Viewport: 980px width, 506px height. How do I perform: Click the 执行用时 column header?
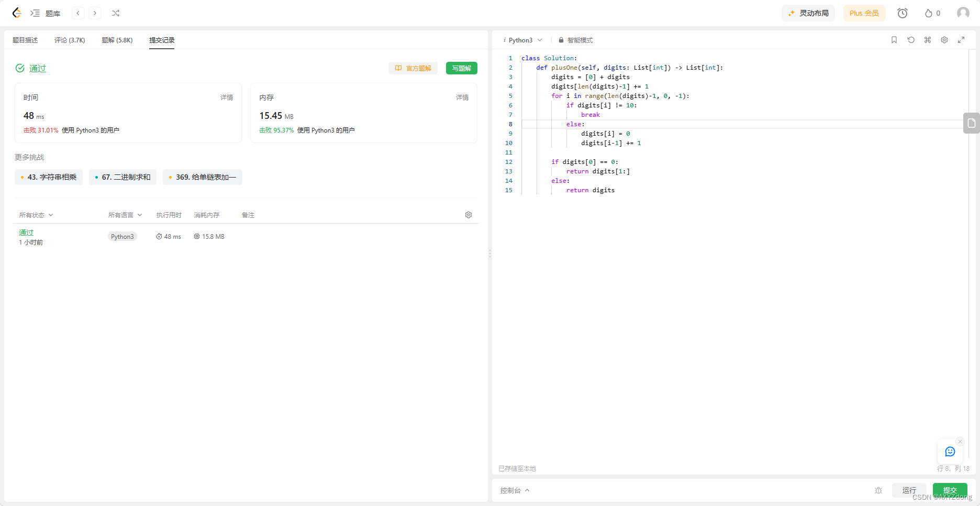point(169,215)
